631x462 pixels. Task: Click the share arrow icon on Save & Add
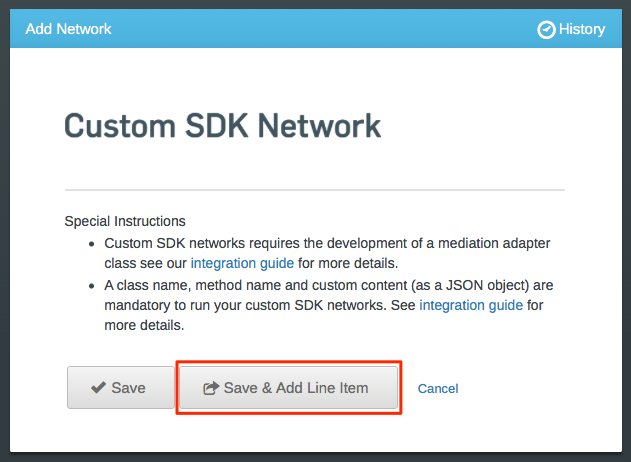pyautogui.click(x=211, y=388)
